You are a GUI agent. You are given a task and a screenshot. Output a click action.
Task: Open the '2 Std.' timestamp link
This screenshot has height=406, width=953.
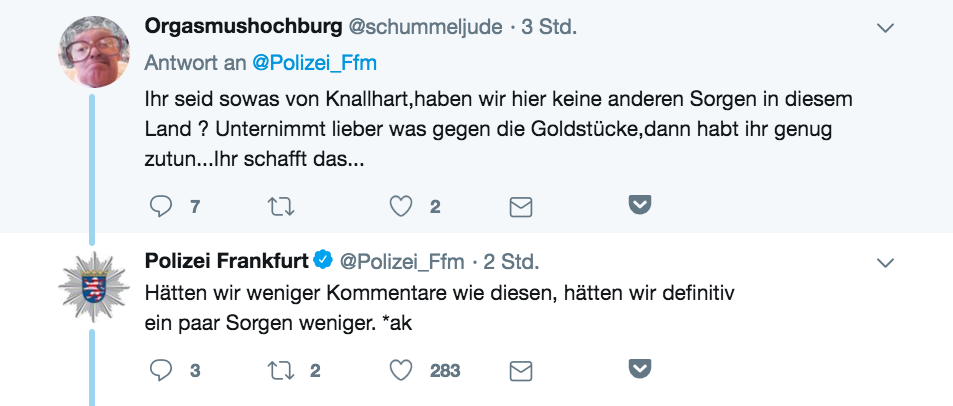pos(511,262)
